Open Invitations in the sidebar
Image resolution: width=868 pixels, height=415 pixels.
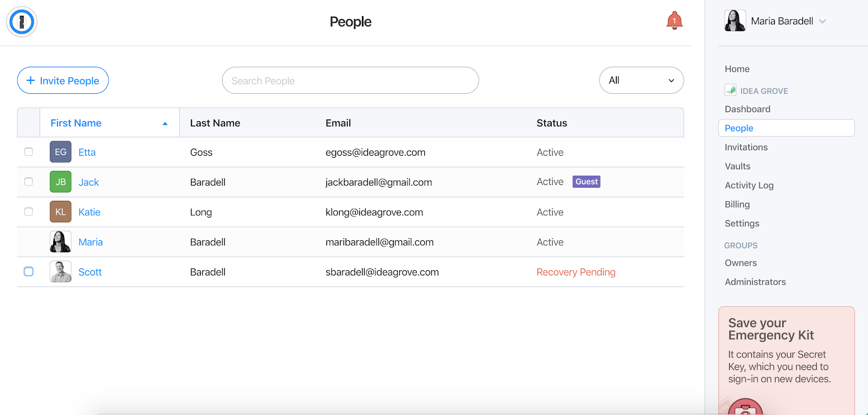746,147
